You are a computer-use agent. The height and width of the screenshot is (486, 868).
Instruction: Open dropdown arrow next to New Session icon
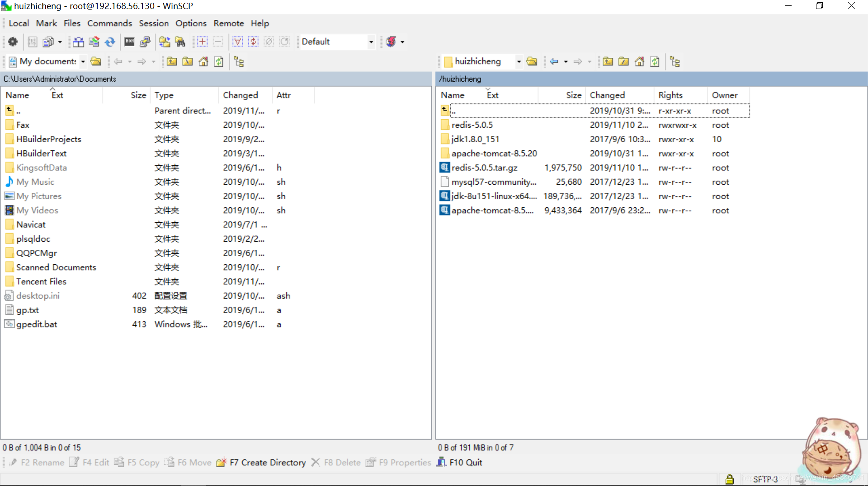[x=402, y=42]
